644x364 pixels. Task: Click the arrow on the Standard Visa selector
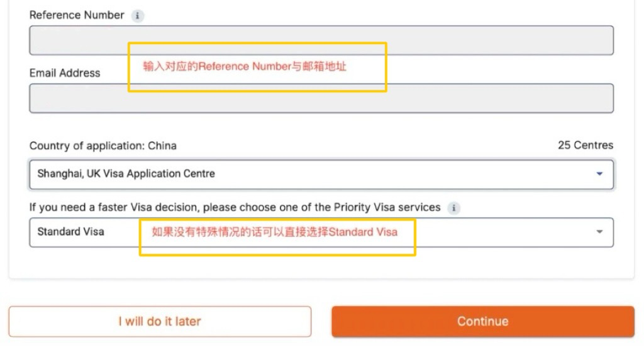pos(599,232)
